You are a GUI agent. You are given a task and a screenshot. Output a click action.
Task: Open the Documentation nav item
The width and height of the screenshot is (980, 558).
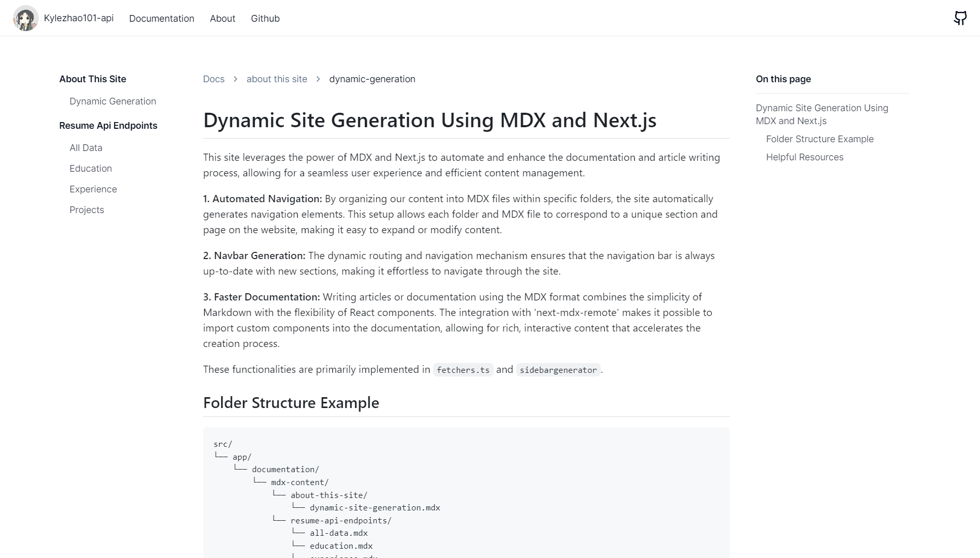(161, 18)
